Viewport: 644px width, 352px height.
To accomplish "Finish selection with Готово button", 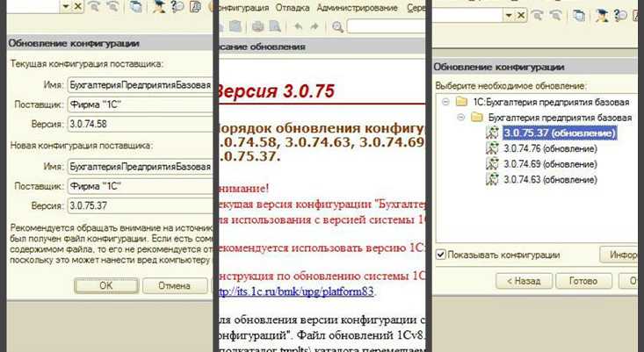I will (583, 281).
